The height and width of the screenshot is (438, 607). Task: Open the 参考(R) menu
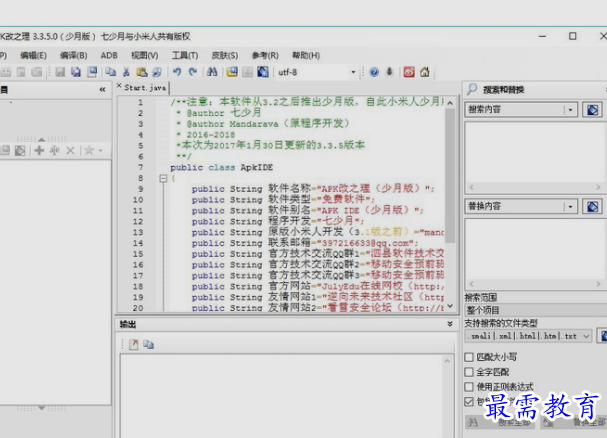pyautogui.click(x=265, y=55)
